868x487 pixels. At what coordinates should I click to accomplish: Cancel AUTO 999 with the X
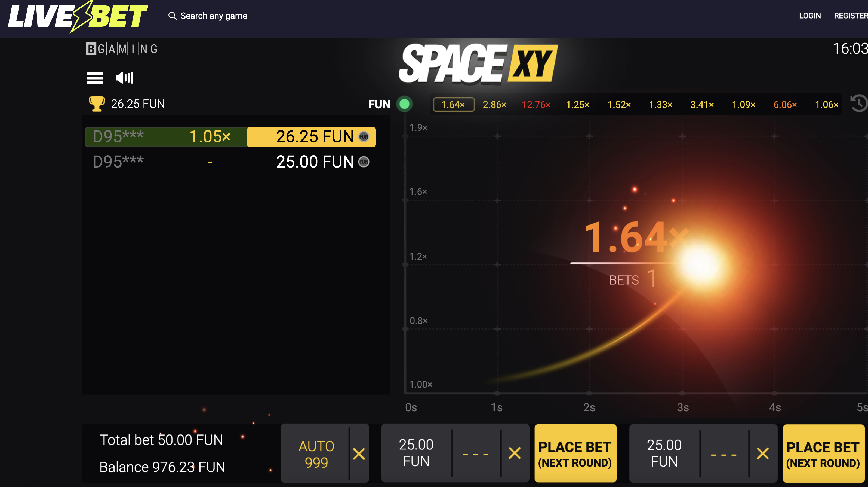pyautogui.click(x=359, y=453)
